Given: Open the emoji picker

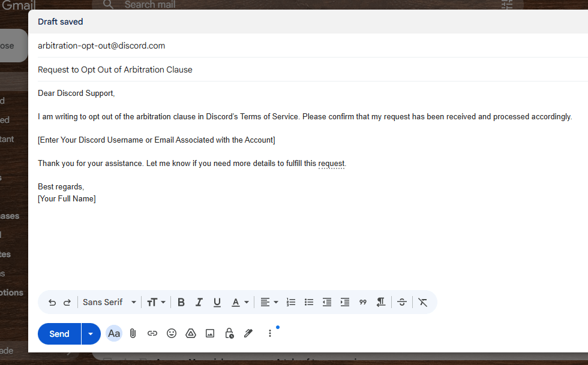Looking at the screenshot, I should click(x=172, y=333).
